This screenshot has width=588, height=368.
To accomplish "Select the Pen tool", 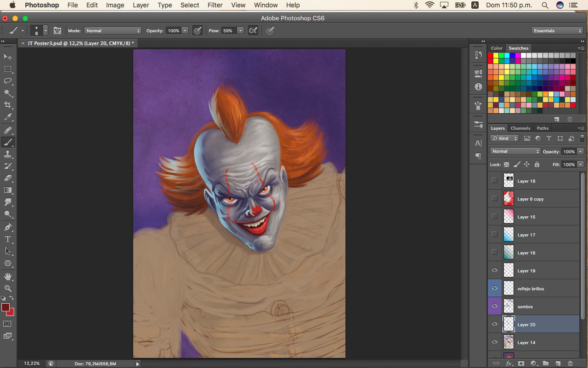I will tap(8, 227).
